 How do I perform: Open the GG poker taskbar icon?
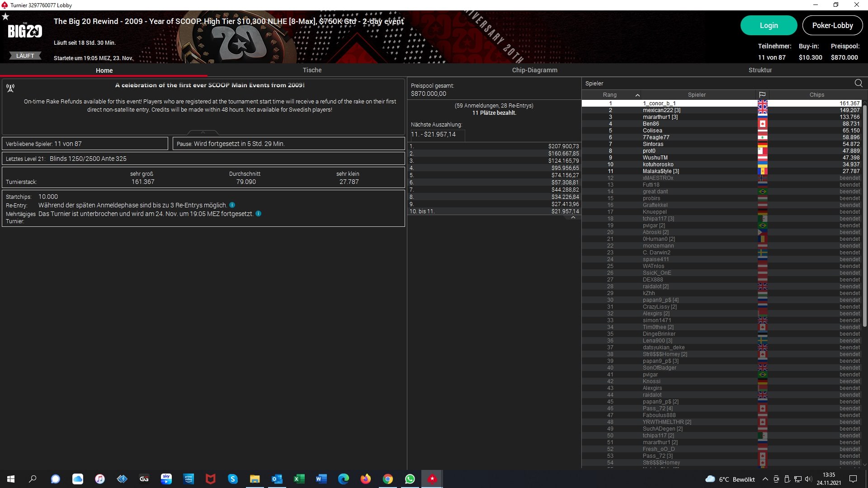144,479
